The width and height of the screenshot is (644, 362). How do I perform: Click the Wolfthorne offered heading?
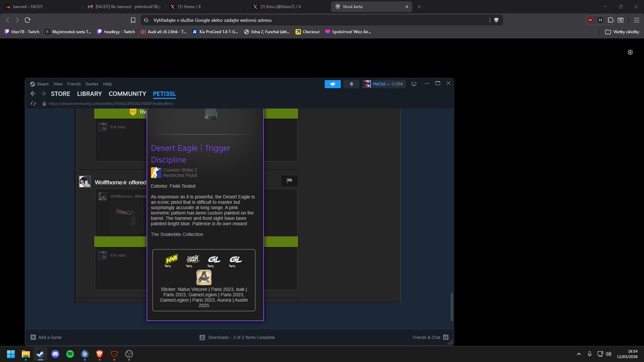point(120,182)
